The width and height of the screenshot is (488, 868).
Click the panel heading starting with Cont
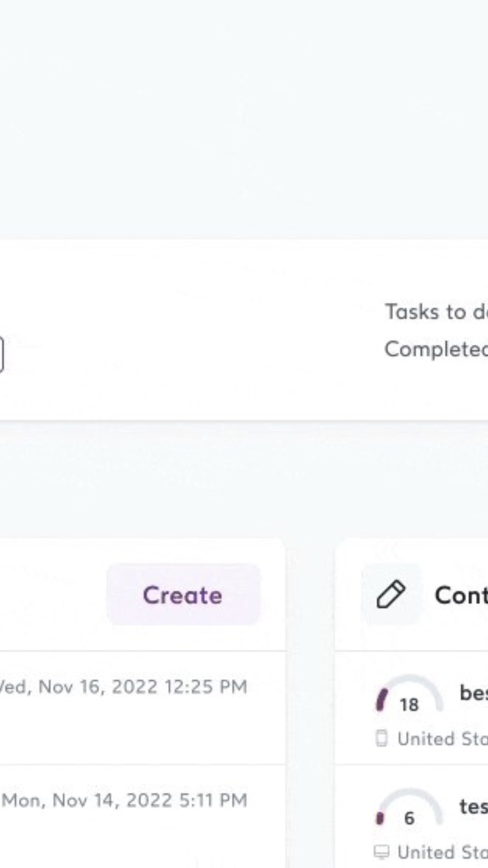[461, 595]
